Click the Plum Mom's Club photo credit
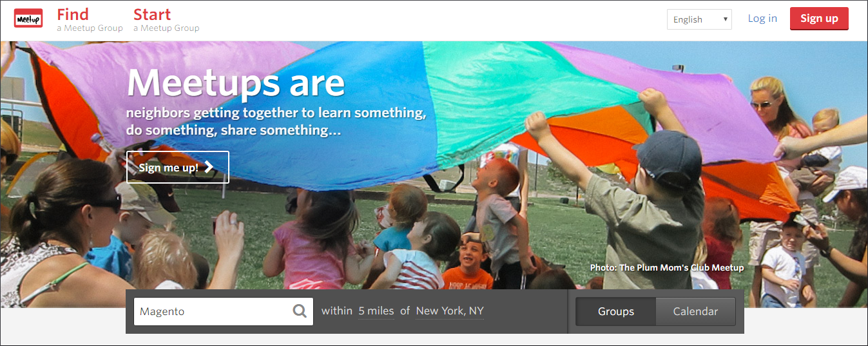Screen dimensions: 868x346 click(667, 267)
